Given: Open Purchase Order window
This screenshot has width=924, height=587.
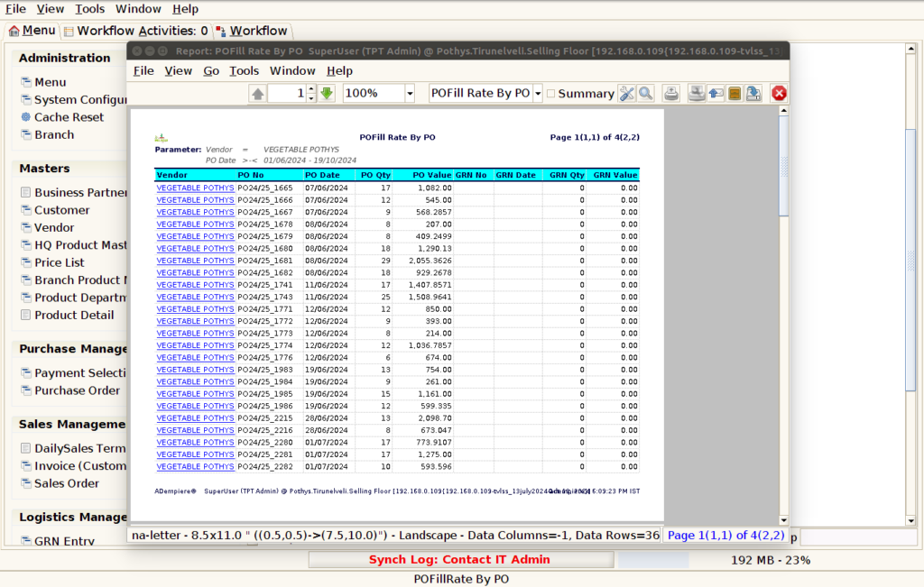Looking at the screenshot, I should pos(70,390).
